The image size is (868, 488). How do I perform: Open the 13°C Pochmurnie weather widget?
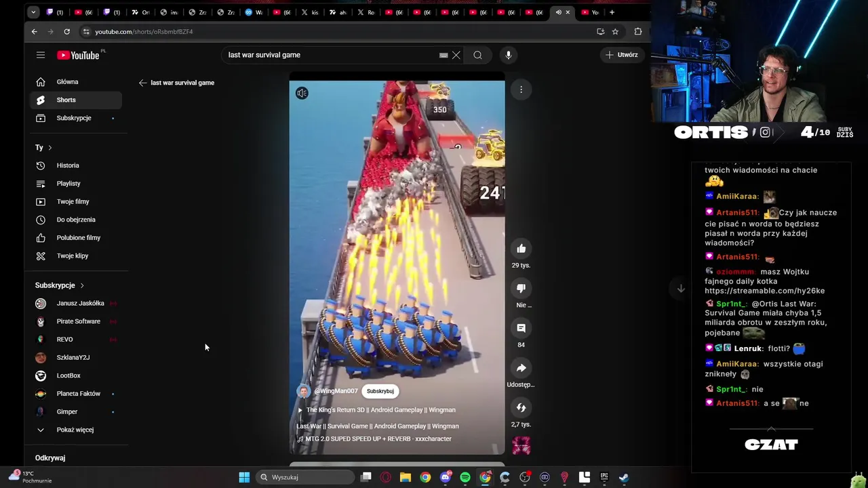(31, 477)
